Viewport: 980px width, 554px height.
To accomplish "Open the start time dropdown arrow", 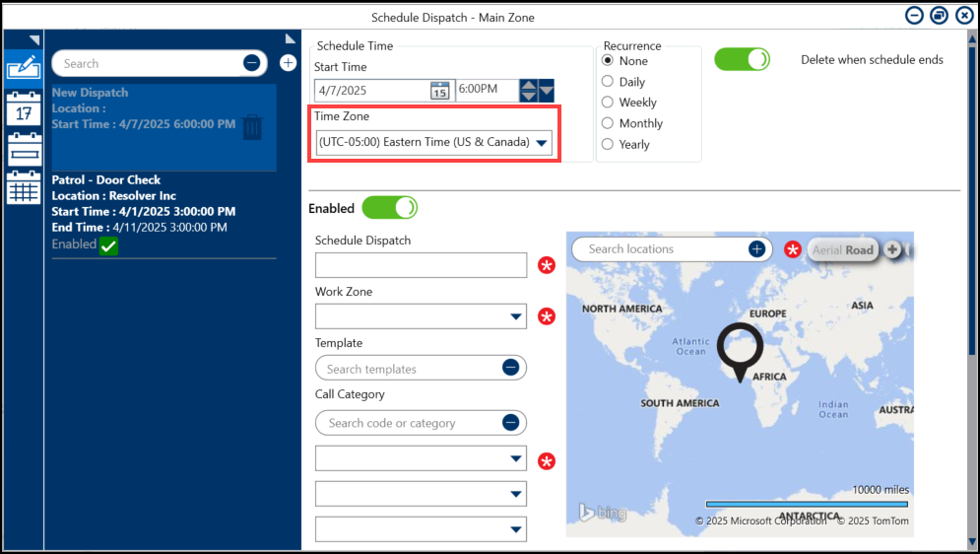I will (547, 91).
